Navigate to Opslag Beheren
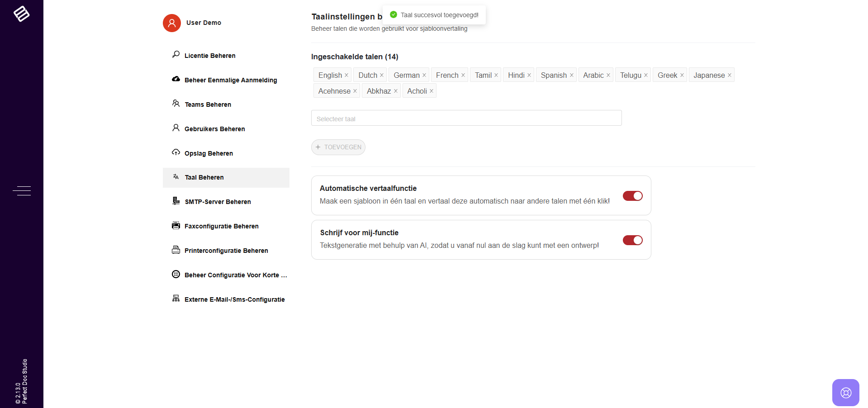Screen dimensions: 868x408 pos(209,153)
